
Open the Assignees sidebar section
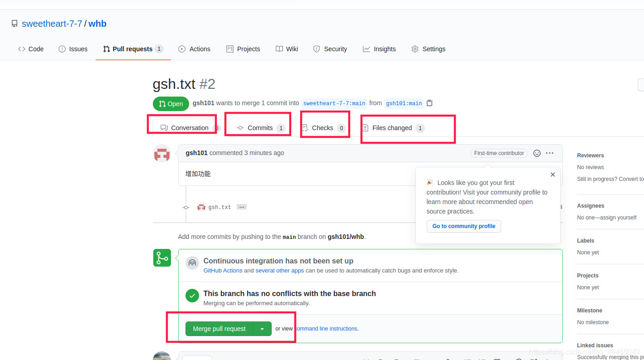(590, 206)
